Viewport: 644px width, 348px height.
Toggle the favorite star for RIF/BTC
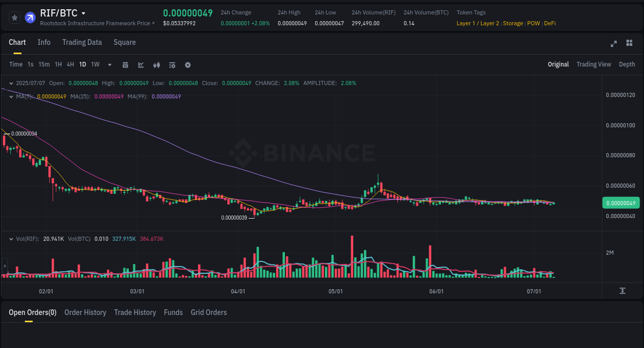click(x=14, y=17)
